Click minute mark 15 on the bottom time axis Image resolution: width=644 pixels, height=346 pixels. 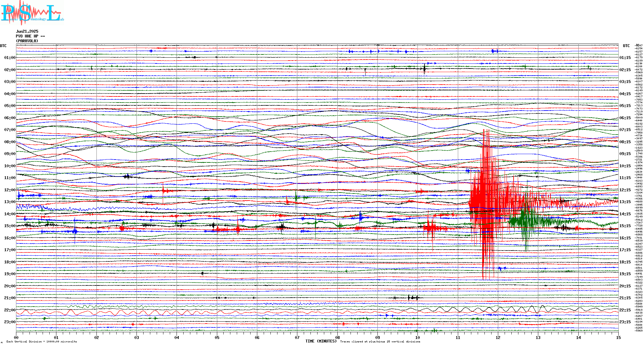point(618,337)
